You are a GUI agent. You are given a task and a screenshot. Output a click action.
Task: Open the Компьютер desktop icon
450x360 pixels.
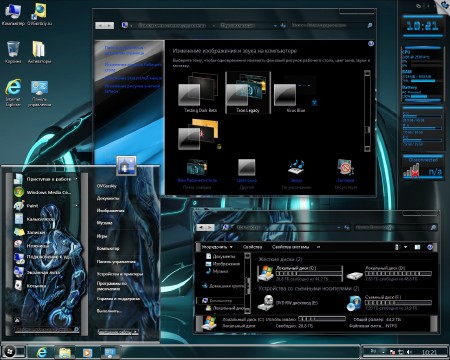(x=13, y=15)
